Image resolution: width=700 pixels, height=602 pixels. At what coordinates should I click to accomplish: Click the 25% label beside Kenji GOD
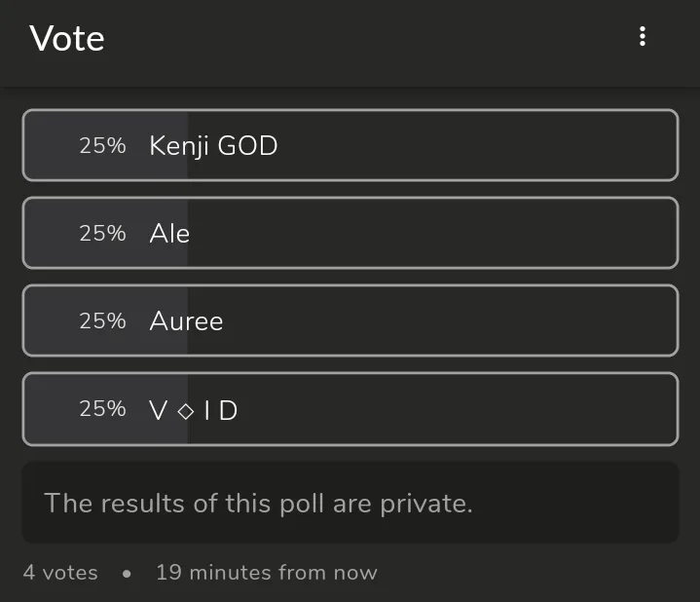[102, 145]
